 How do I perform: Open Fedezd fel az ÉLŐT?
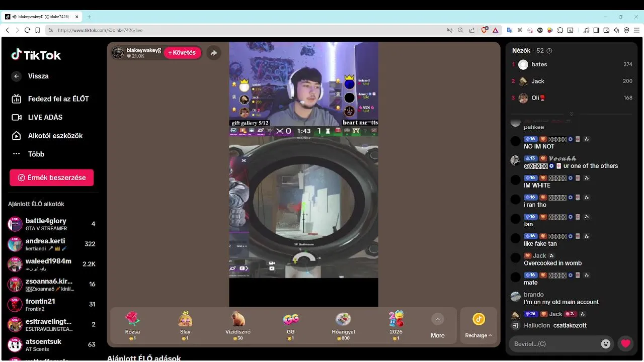pyautogui.click(x=50, y=99)
